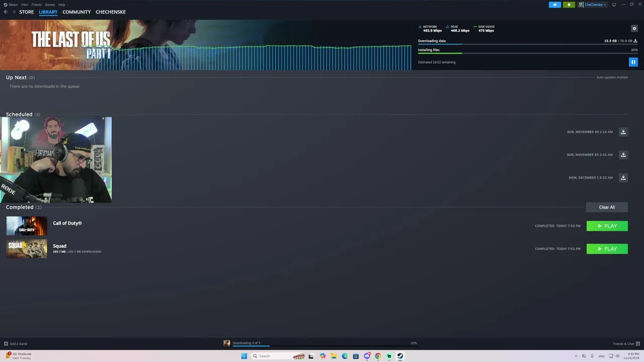The width and height of the screenshot is (644, 362).
Task: Open Squad game thumbnail
Action: point(27,249)
